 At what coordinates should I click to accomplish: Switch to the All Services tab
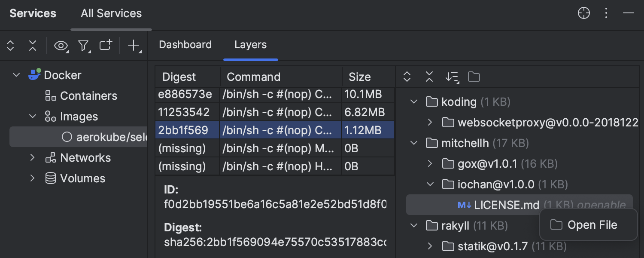click(111, 13)
